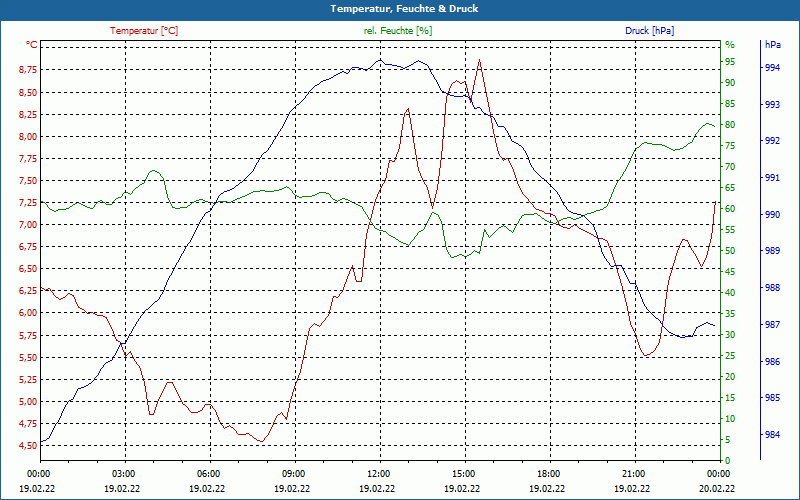Viewport: 800px width, 500px height.
Task: Click the '5,00' temperature tick label
Action: click(28, 402)
